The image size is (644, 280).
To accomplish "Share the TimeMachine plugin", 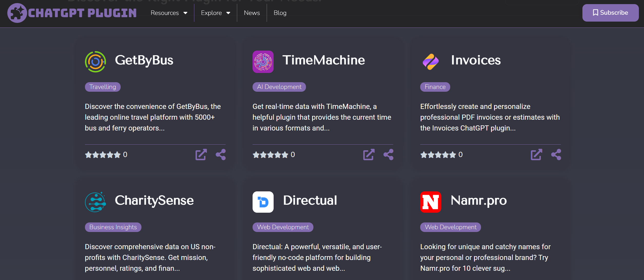I will [x=388, y=154].
